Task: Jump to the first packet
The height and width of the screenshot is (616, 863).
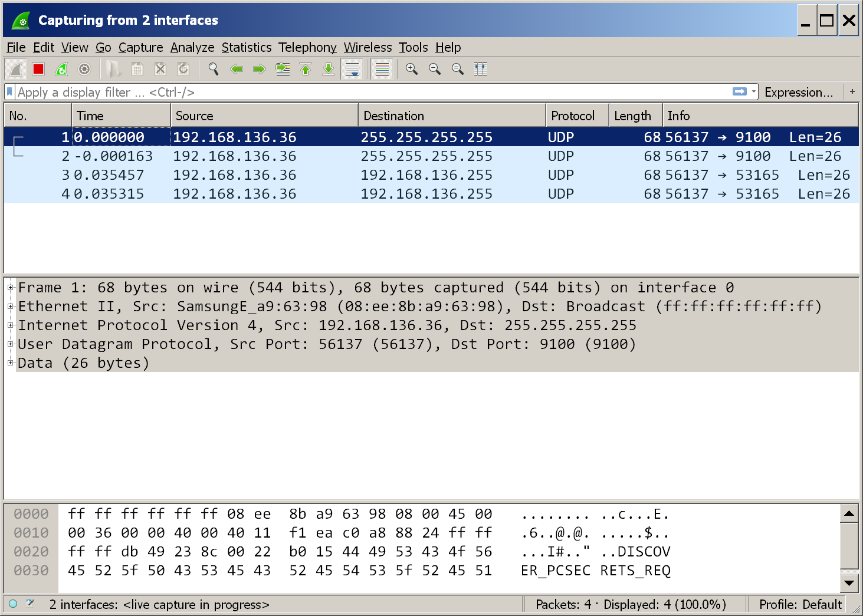Action: 306,70
